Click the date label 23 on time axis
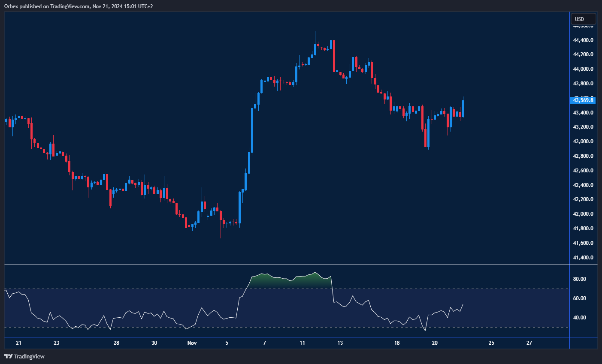This screenshot has width=602, height=364. [x=57, y=343]
